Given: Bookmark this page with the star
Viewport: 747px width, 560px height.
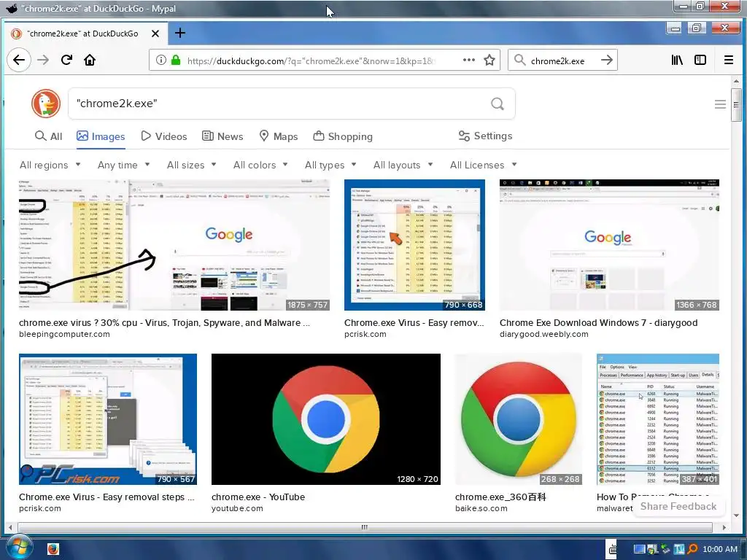Looking at the screenshot, I should (x=489, y=60).
